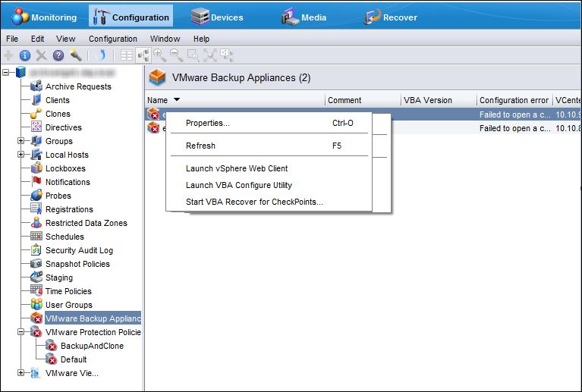Select the Staging tree icon
The image size is (582, 392).
click(x=36, y=277)
